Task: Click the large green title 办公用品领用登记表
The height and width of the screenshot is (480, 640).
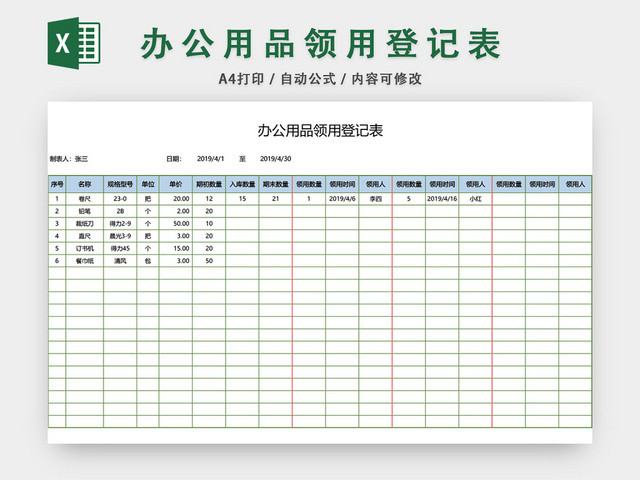Action: [x=321, y=44]
